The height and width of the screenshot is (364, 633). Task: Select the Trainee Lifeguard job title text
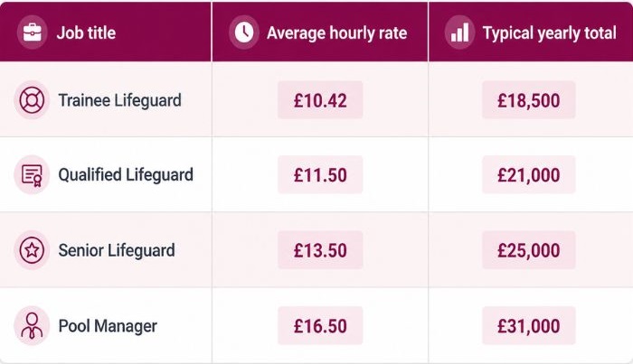[120, 100]
